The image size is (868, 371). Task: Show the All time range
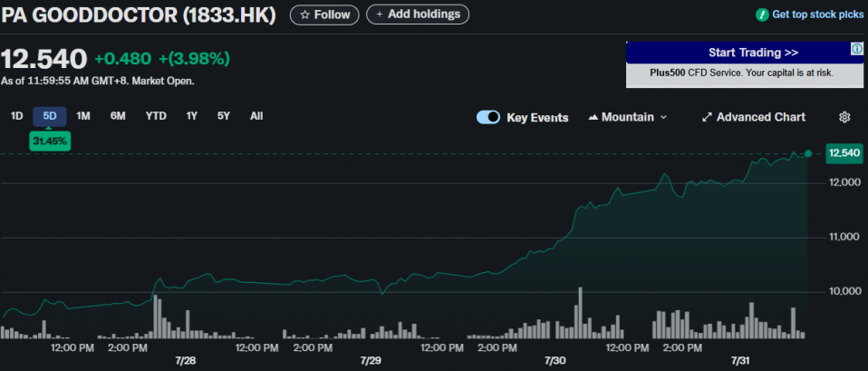[256, 116]
